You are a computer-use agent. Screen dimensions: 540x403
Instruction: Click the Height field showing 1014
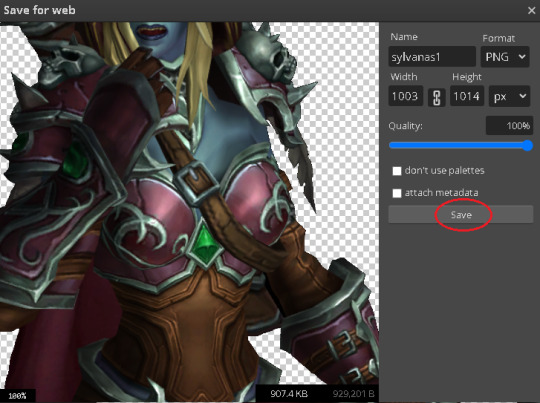(x=467, y=96)
